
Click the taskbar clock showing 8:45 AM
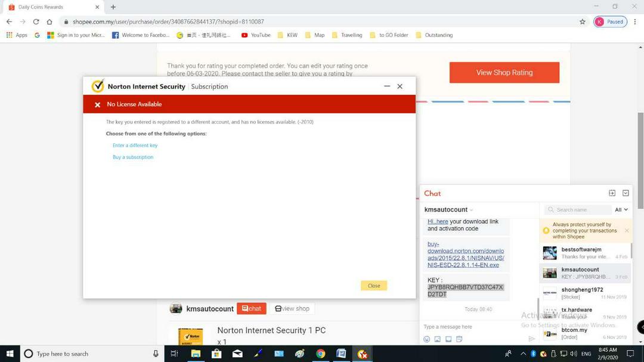[x=608, y=354]
